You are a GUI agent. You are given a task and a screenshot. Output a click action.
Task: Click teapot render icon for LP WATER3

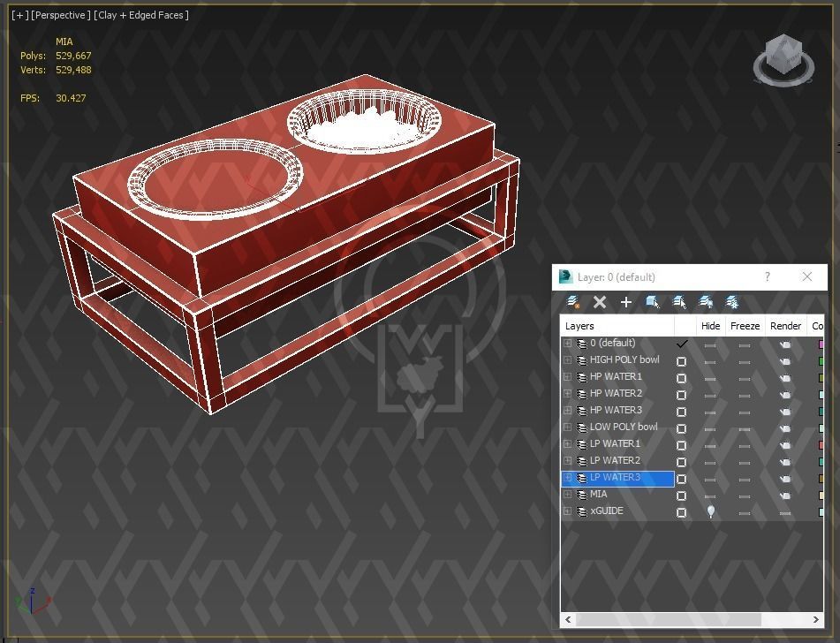[x=785, y=479]
